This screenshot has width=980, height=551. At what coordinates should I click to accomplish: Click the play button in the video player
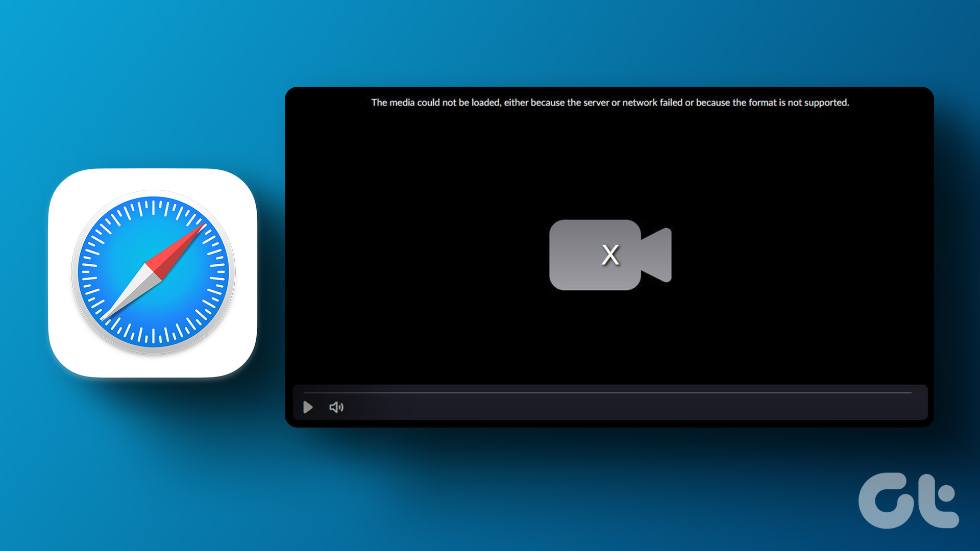tap(308, 407)
